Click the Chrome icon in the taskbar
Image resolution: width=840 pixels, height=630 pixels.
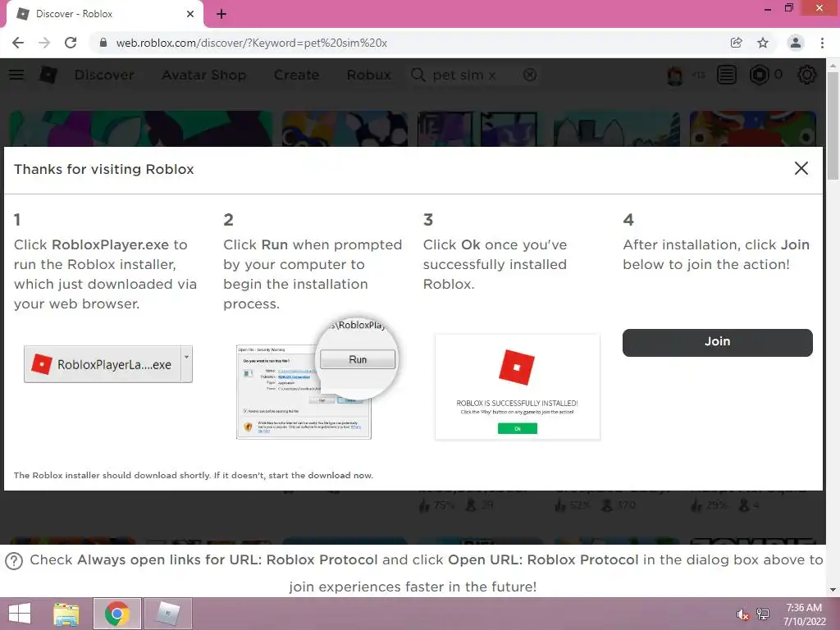click(116, 614)
